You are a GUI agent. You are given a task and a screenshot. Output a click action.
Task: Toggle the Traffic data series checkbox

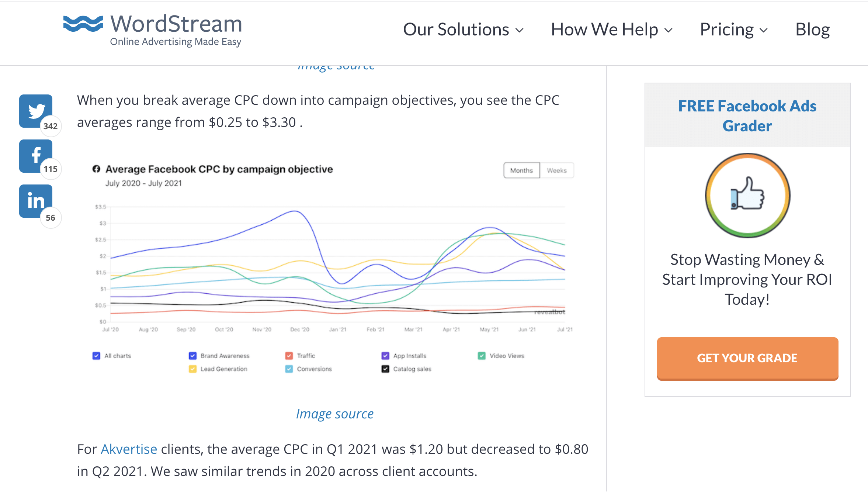(x=289, y=356)
